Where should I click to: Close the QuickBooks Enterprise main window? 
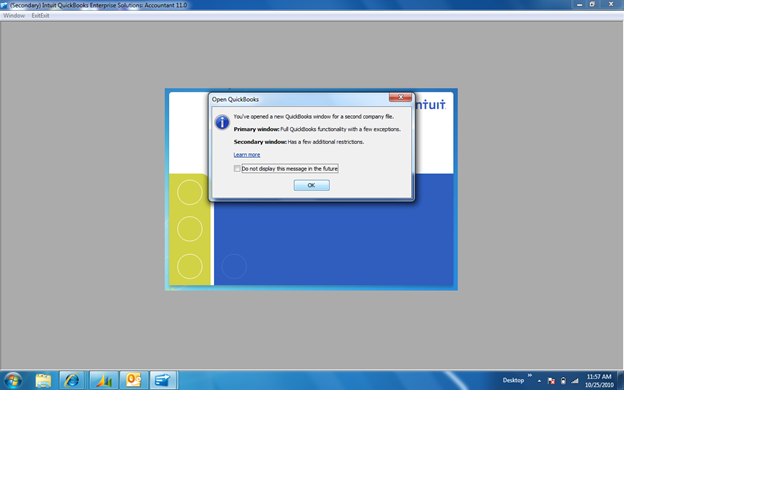pyautogui.click(x=611, y=4)
